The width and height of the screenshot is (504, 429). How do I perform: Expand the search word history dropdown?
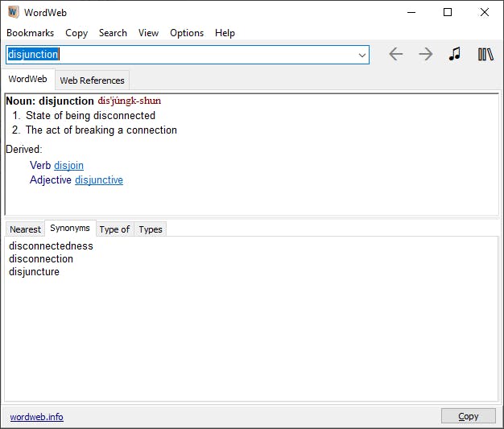tap(362, 55)
